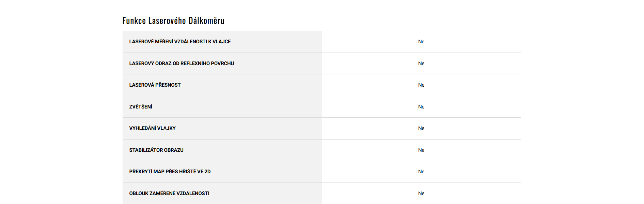This screenshot has height=204, width=644.
Task: Click the heading Funkce Laserového Dálkoměru
Action: point(173,21)
